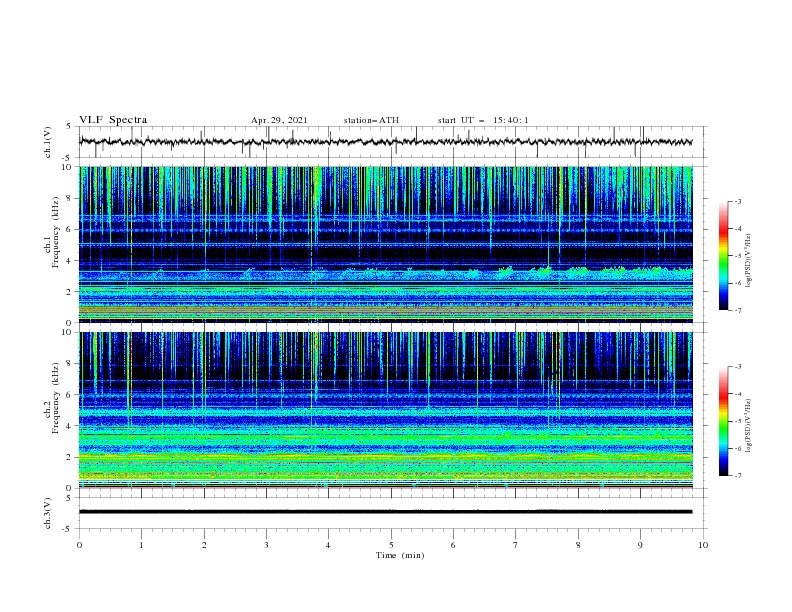Click the ch.2 colorbar "log(PSD)(V²/Hz)" label
Viewport: 792px width, 612px height.
[749, 426]
